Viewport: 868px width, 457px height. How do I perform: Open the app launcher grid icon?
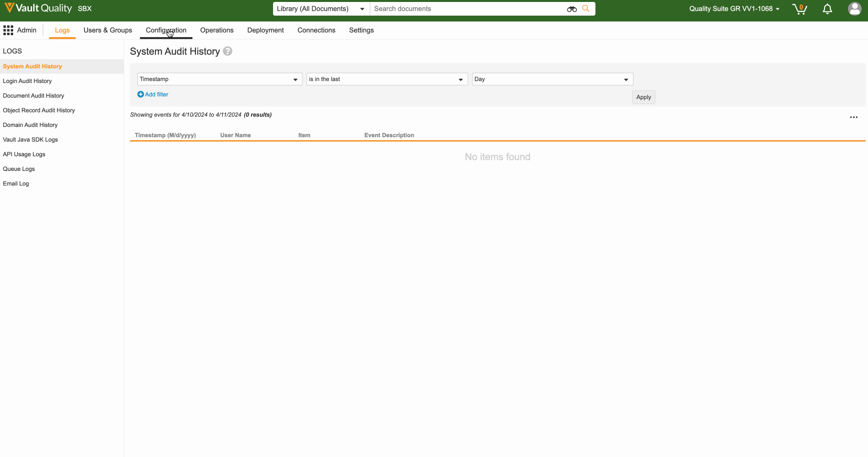8,30
